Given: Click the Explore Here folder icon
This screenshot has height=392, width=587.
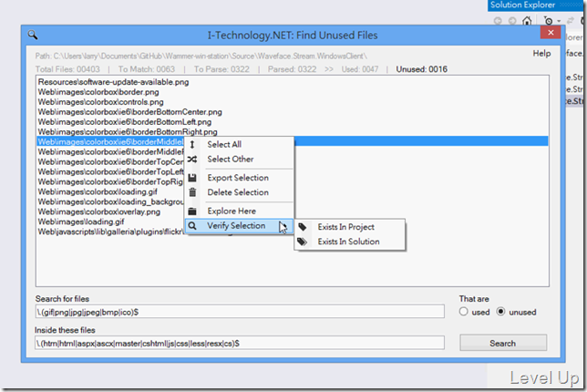Looking at the screenshot, I should [192, 211].
